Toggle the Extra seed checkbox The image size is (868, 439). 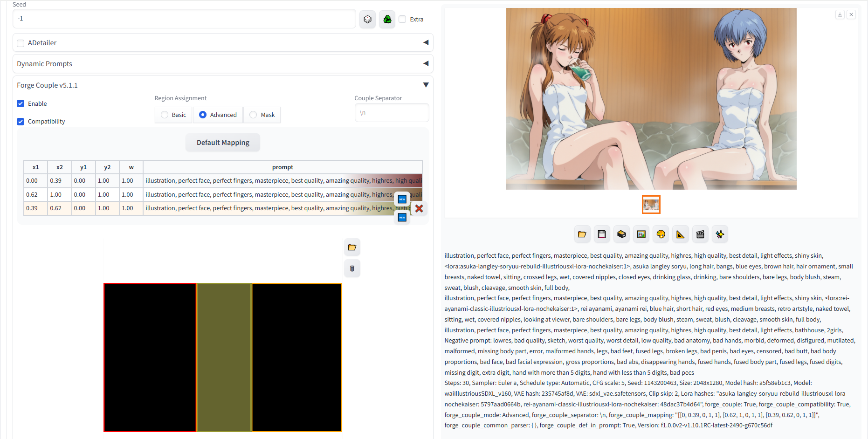402,19
